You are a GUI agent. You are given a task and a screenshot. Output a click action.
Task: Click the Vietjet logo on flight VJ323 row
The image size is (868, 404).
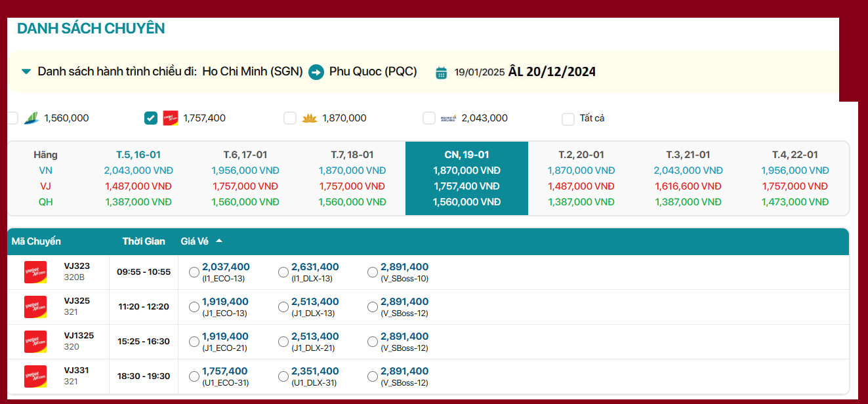(35, 272)
